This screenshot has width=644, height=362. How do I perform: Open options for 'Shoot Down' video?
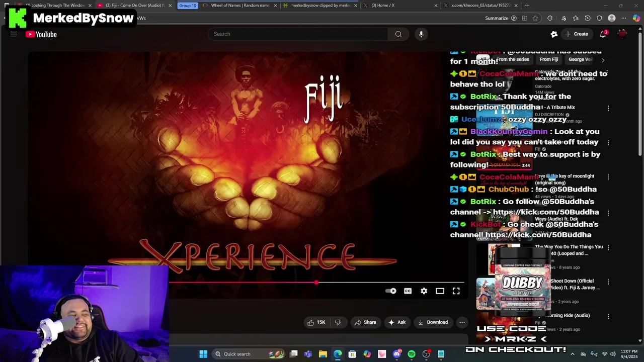point(608,282)
